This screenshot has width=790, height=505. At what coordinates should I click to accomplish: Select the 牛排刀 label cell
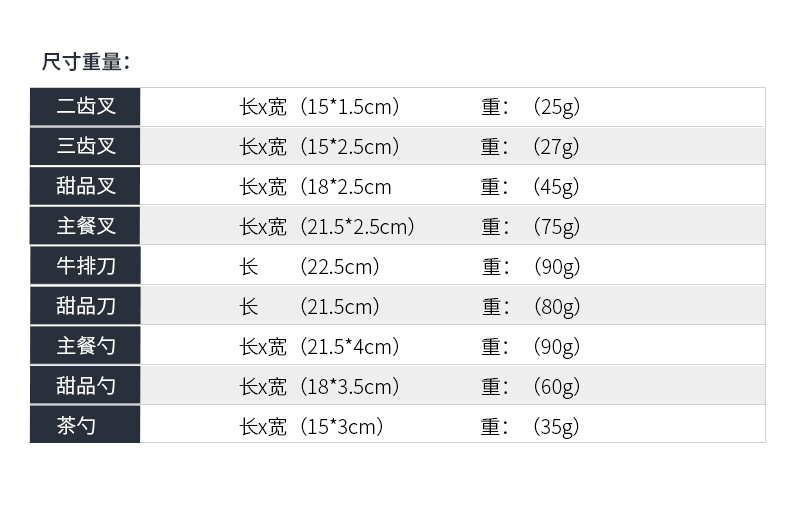[86, 267]
